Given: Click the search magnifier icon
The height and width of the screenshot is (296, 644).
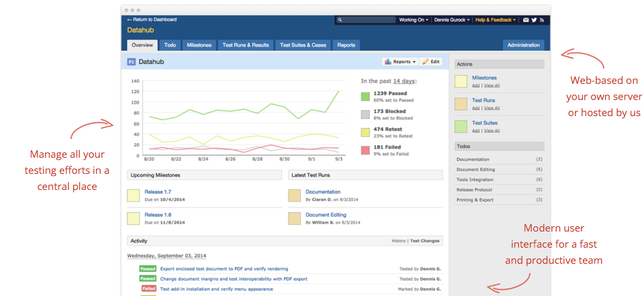Looking at the screenshot, I should 340,19.
